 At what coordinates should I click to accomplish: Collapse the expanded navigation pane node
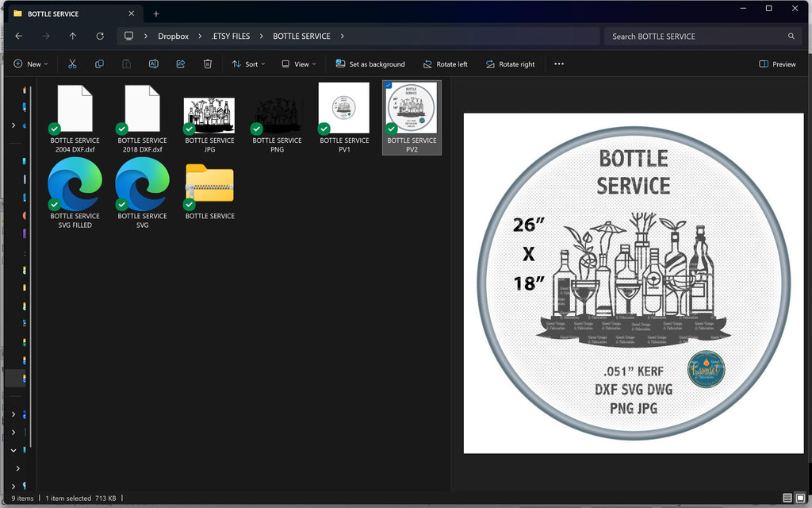pos(13,450)
